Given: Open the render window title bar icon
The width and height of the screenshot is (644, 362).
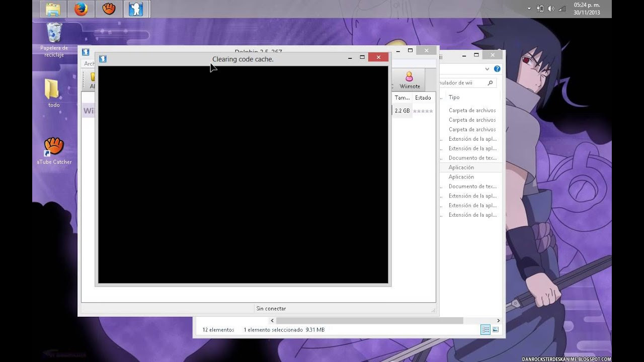Looking at the screenshot, I should [103, 59].
